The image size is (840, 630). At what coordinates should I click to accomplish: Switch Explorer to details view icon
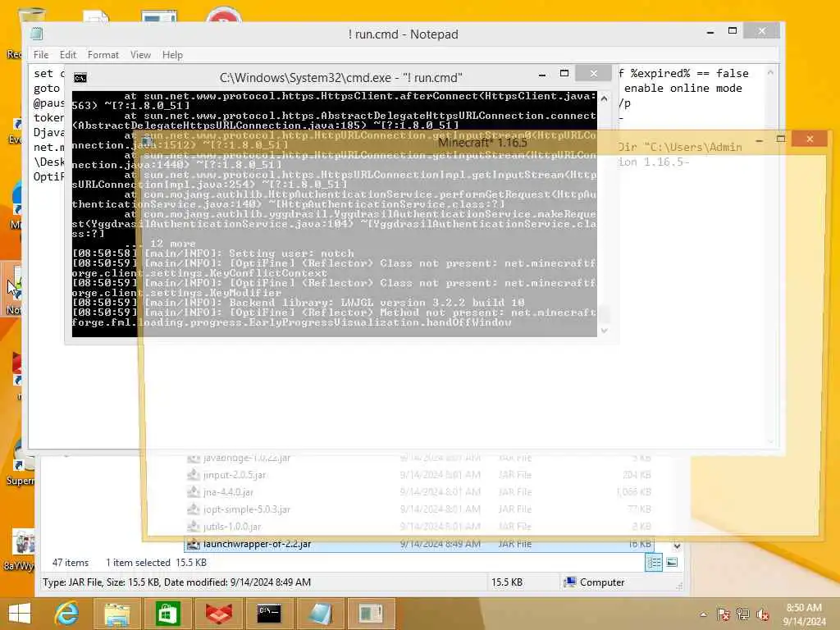click(654, 563)
